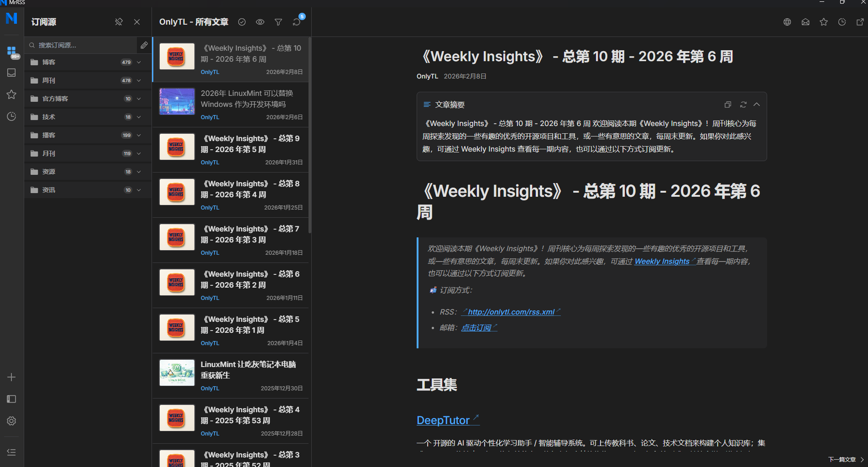
Task: Select the 周刊 feed folder
Action: point(49,80)
